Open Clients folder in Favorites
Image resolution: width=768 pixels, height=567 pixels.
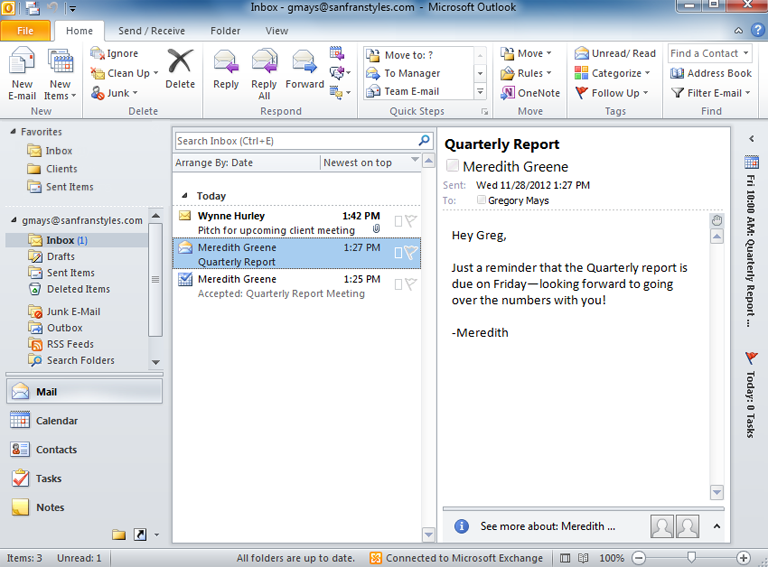pos(61,169)
